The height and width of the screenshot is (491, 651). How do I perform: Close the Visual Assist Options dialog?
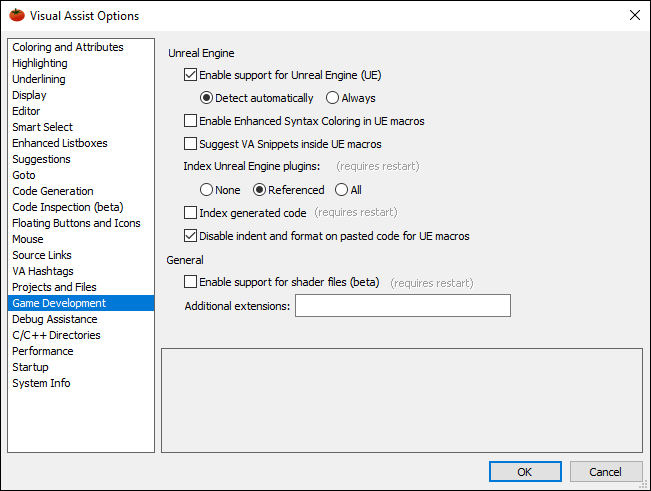[x=634, y=16]
